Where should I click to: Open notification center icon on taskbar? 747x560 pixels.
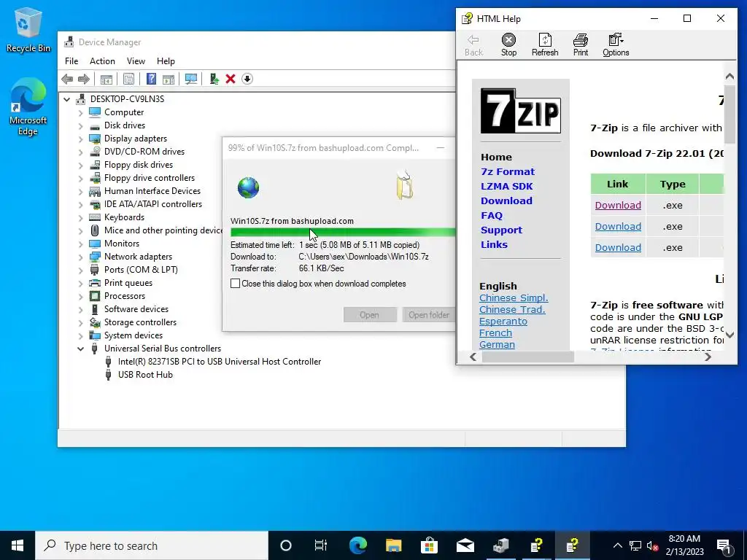point(724,546)
